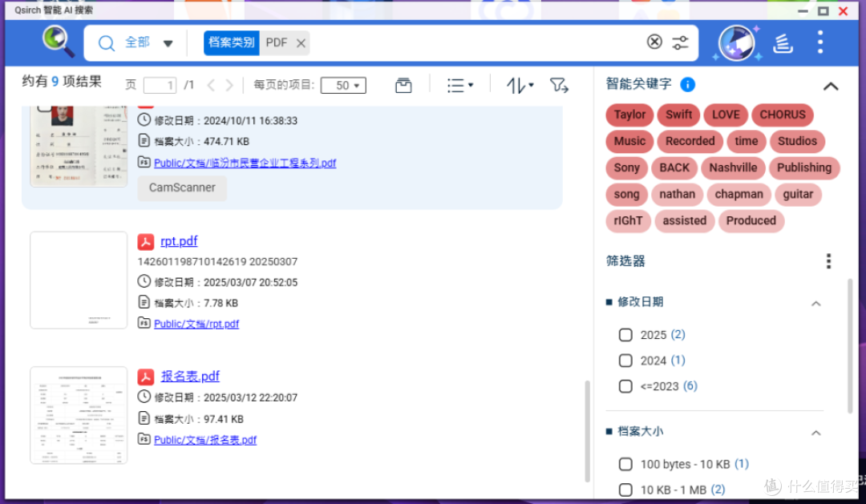
Task: Check the 2024 date filter checkbox
Action: tap(625, 361)
